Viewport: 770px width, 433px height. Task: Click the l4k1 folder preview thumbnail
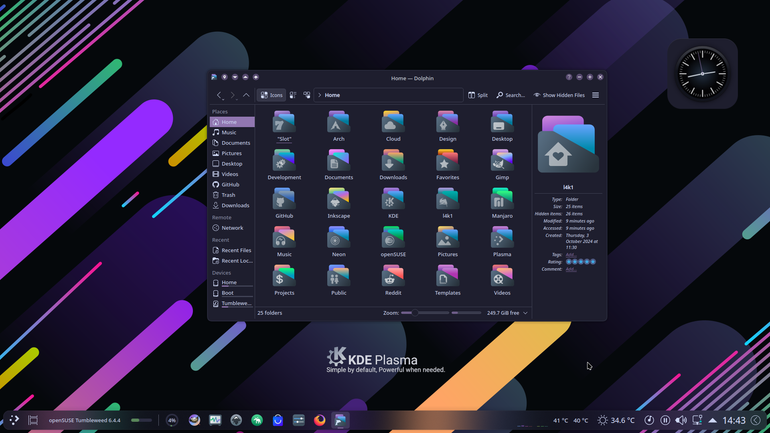(568, 144)
